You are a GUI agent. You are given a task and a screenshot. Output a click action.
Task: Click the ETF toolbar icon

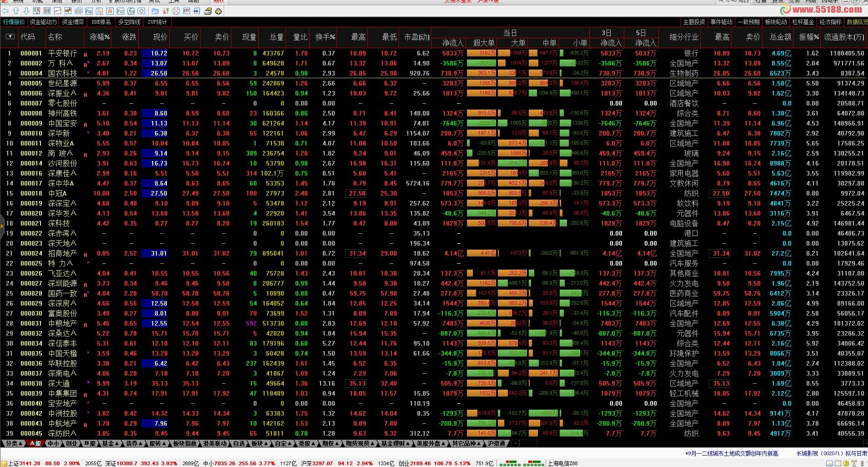click(186, 11)
